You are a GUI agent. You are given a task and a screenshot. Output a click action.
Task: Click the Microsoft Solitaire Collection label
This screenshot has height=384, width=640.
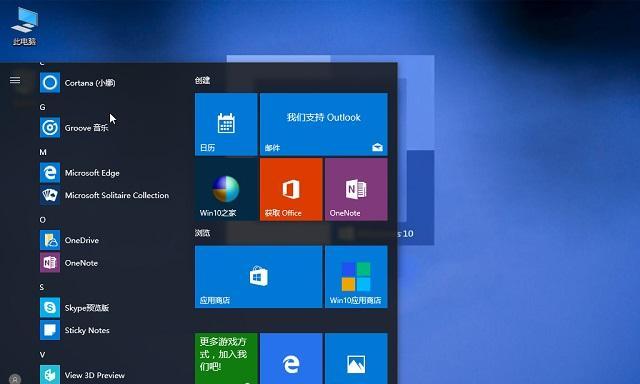click(x=117, y=195)
